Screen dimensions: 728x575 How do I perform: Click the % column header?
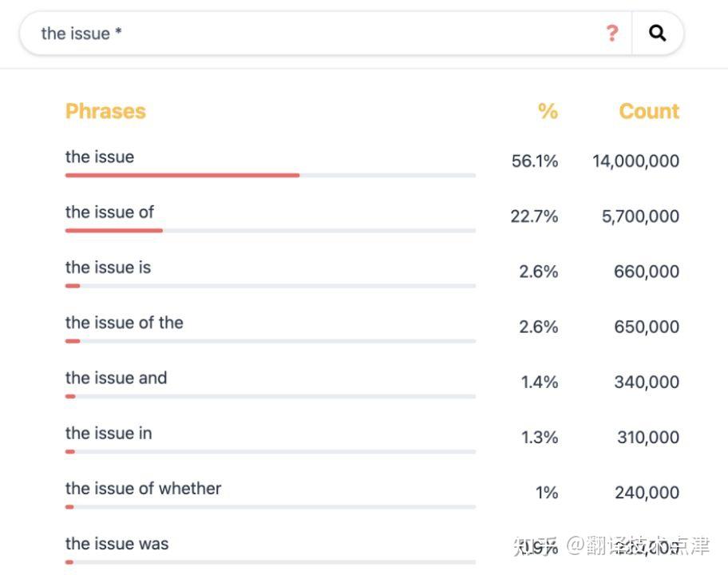(x=548, y=111)
